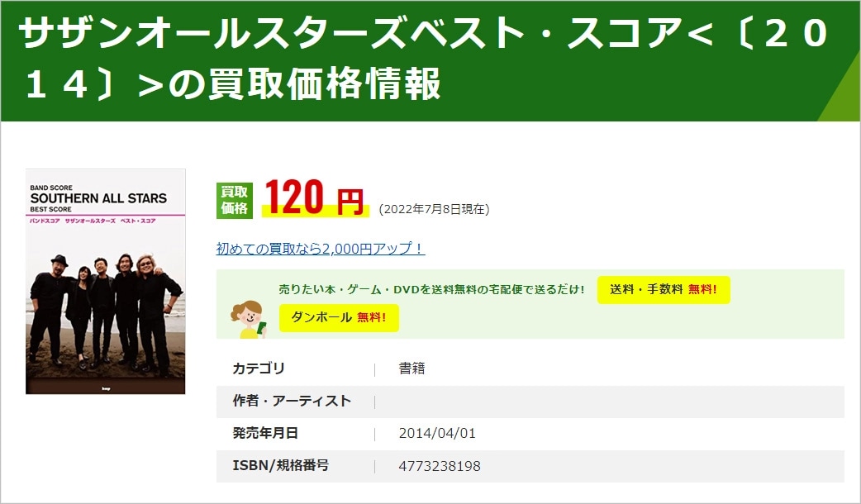Select the yellow 送料・手数料 無料! badge
This screenshot has width=861, height=504.
(x=664, y=289)
